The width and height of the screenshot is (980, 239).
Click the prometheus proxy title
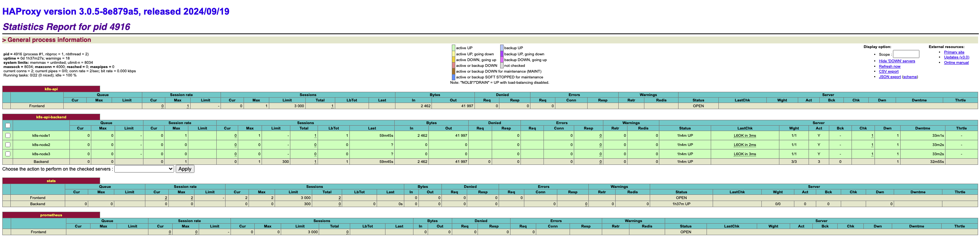(51, 215)
